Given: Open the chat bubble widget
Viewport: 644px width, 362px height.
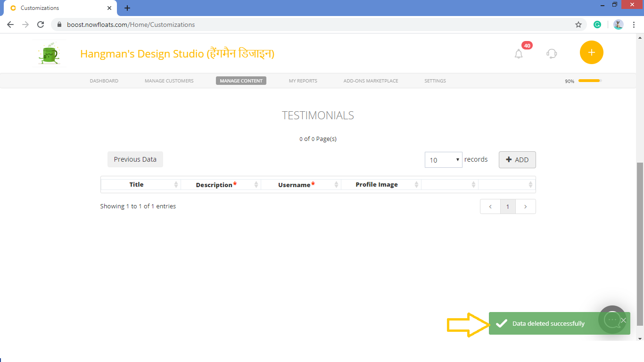Looking at the screenshot, I should pyautogui.click(x=612, y=320).
